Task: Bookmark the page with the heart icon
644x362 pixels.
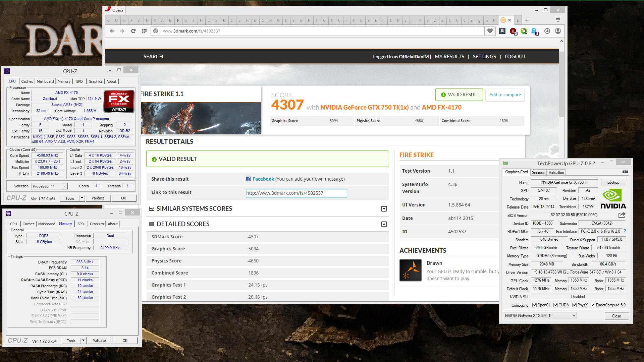Action: [490, 31]
